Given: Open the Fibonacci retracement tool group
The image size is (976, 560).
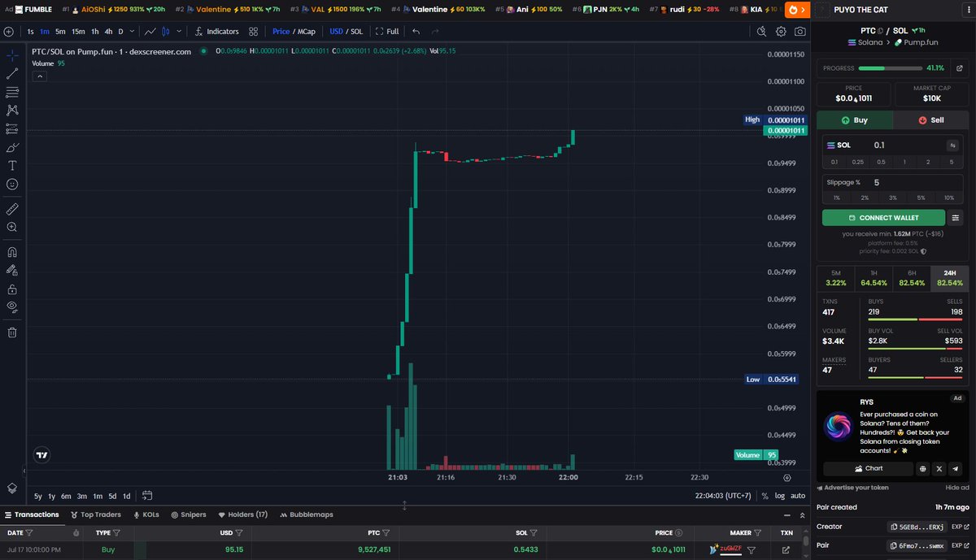Looking at the screenshot, I should 12,93.
